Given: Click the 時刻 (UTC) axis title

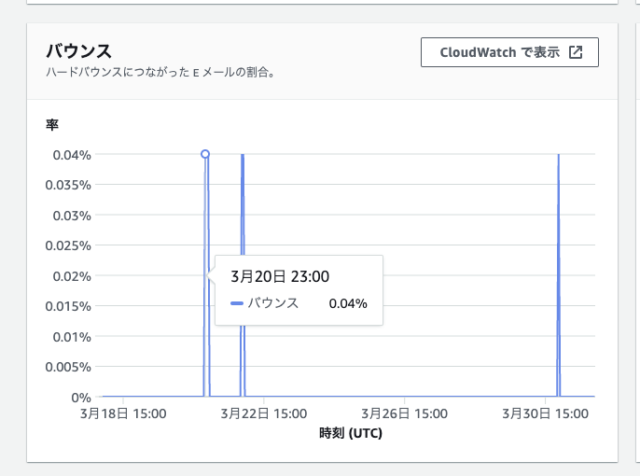Looking at the screenshot, I should click(351, 433).
